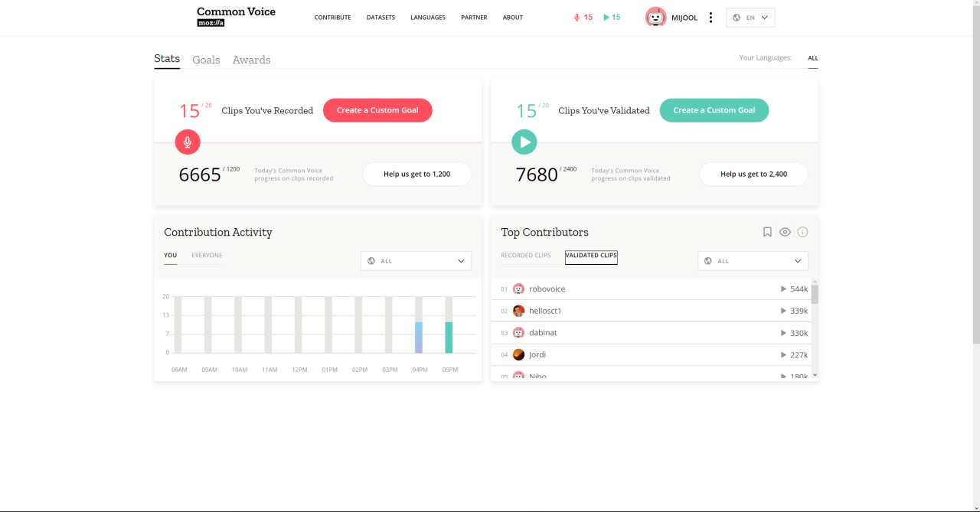Click Help us get to 1,200

click(x=416, y=174)
